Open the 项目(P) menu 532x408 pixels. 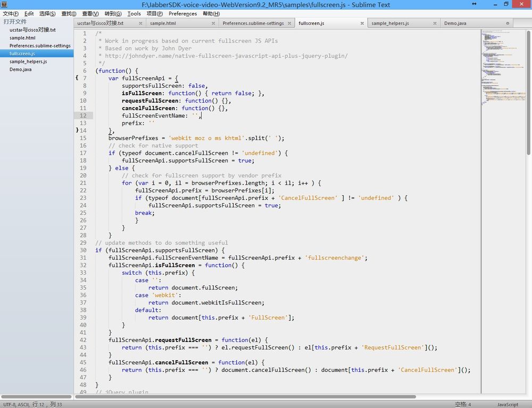coord(155,14)
